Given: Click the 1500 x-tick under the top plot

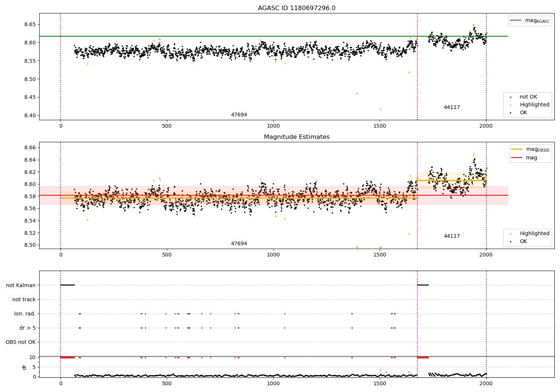Looking at the screenshot, I should (380, 126).
